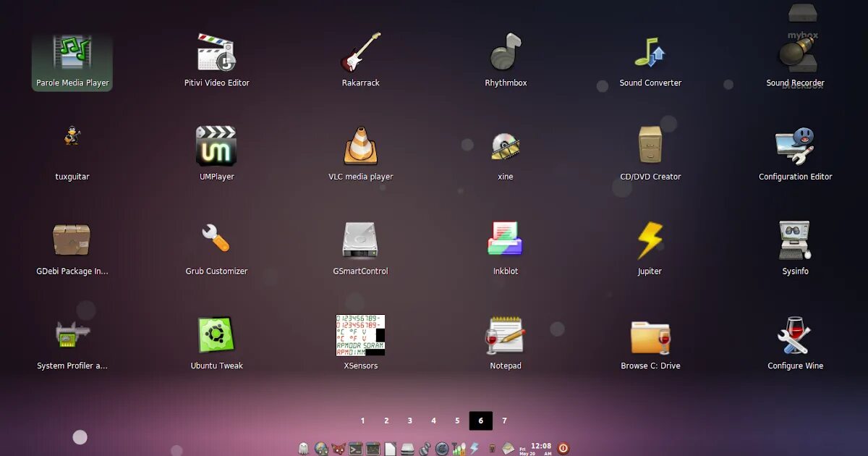Go to page 3

tap(409, 421)
